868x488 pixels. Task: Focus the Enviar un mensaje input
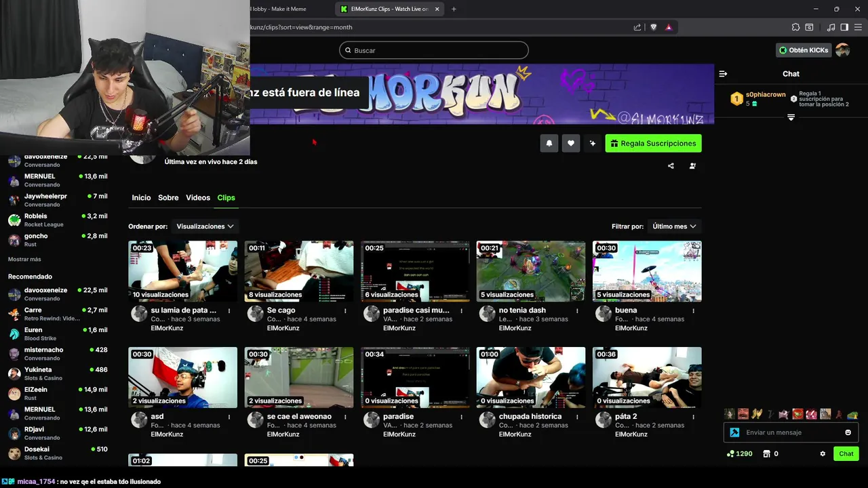click(791, 432)
